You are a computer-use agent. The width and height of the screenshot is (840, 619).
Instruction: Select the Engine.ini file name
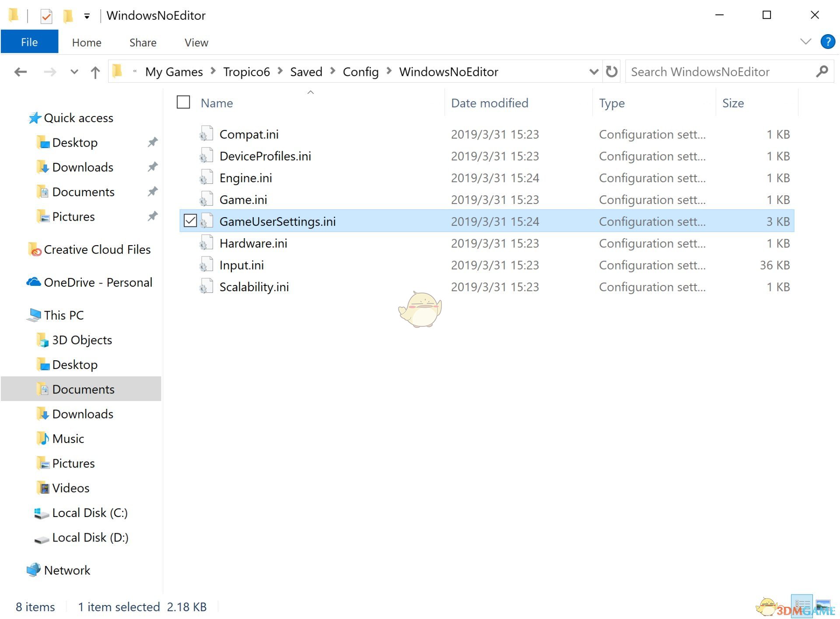(x=245, y=178)
